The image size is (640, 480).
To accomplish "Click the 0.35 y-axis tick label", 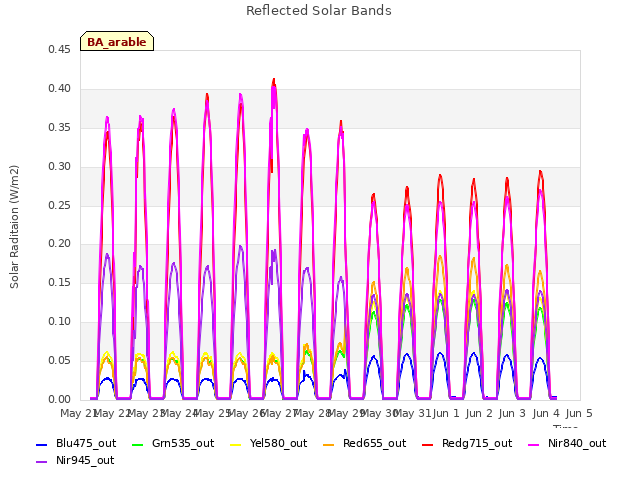I will click(x=60, y=127).
